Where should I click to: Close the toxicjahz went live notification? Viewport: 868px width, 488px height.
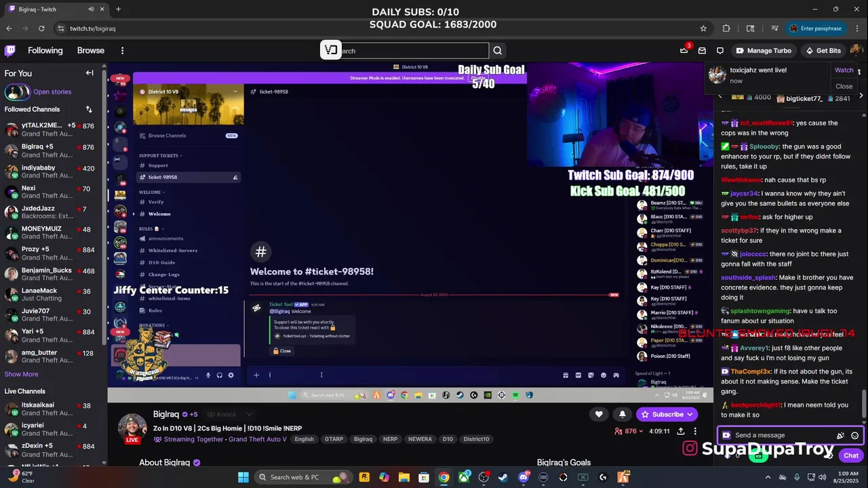[844, 86]
